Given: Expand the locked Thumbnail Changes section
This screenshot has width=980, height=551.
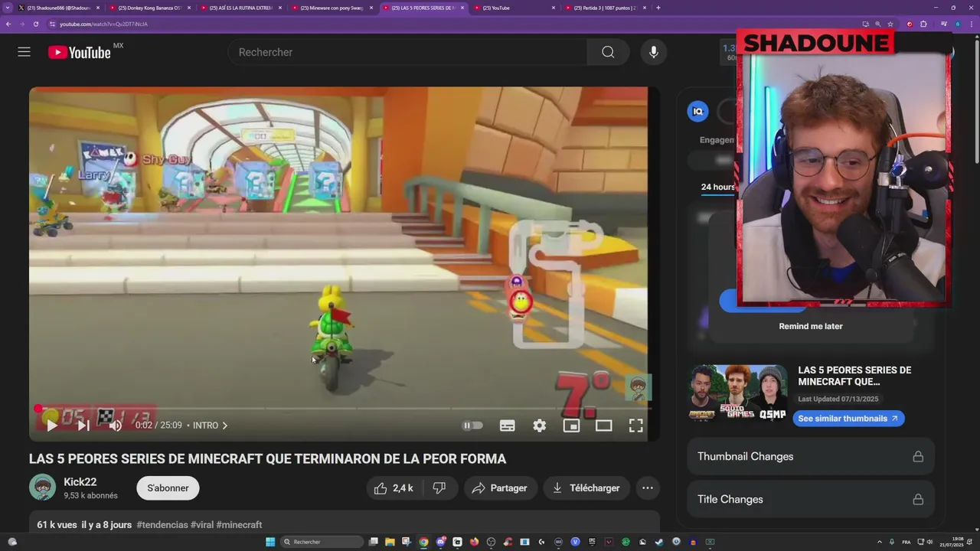Looking at the screenshot, I should [811, 457].
